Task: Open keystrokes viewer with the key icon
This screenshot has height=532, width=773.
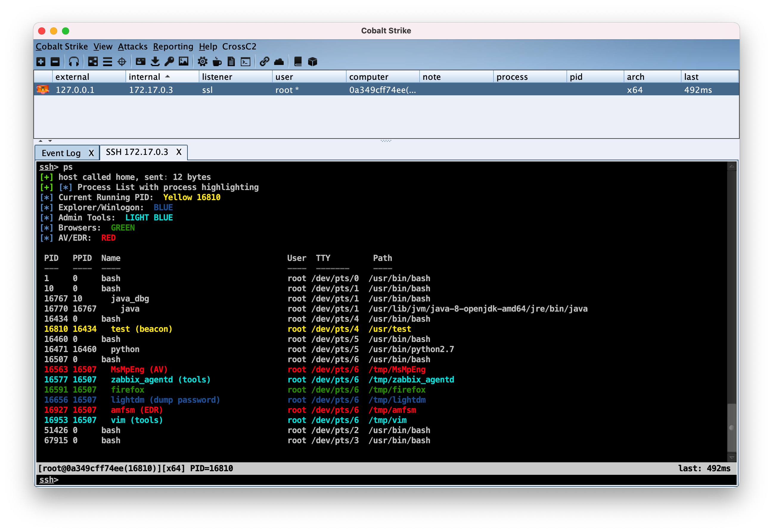Action: pyautogui.click(x=169, y=62)
